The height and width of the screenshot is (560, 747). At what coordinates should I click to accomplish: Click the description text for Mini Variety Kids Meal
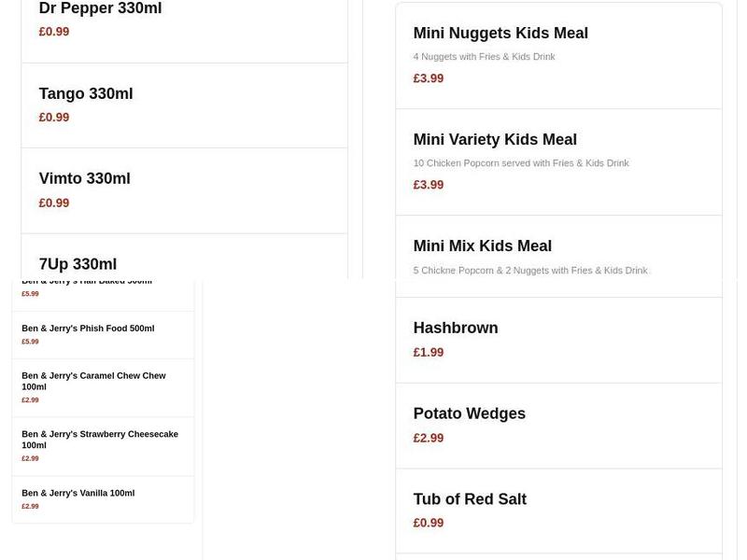(x=521, y=162)
